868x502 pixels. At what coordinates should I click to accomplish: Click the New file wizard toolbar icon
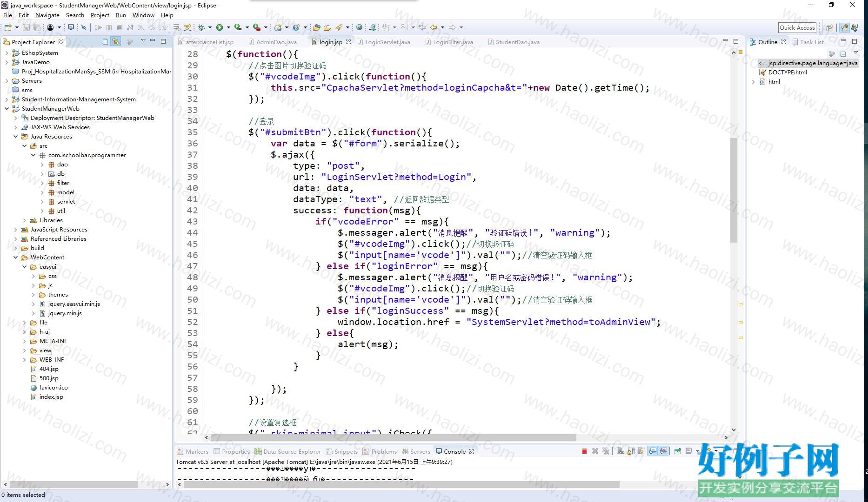(x=8, y=27)
